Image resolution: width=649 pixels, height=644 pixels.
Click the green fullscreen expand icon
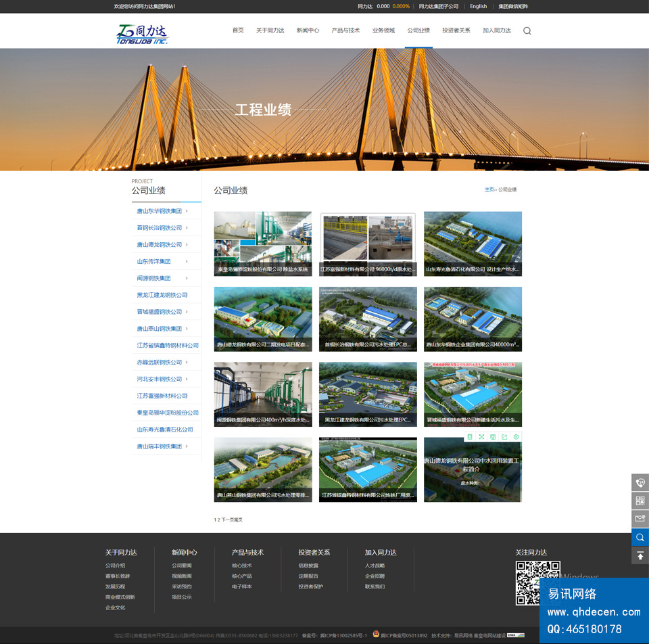pos(481,437)
